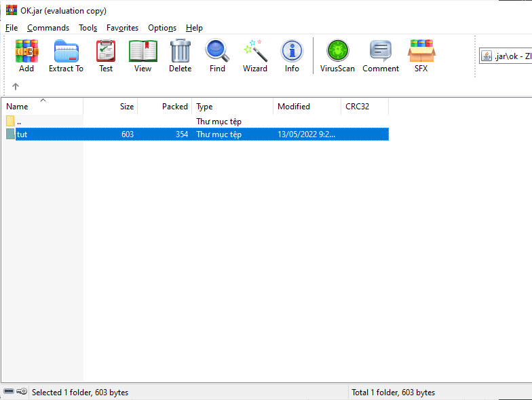Click 'Selected 1 folder, 603 bytes' status
The height and width of the screenshot is (400, 532).
pyautogui.click(x=80, y=393)
